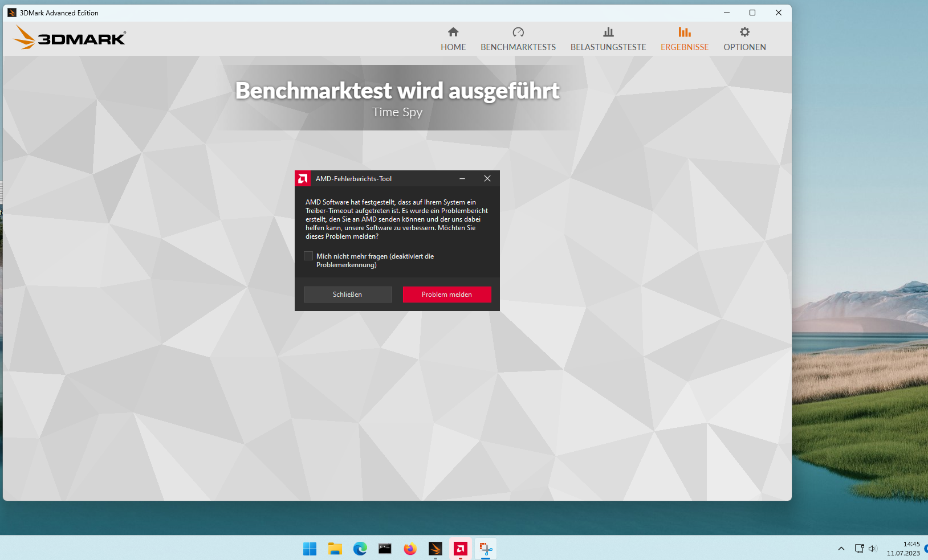Maximize the 3DMark Advanced Edition window
The width and height of the screenshot is (928, 560).
pyautogui.click(x=752, y=13)
